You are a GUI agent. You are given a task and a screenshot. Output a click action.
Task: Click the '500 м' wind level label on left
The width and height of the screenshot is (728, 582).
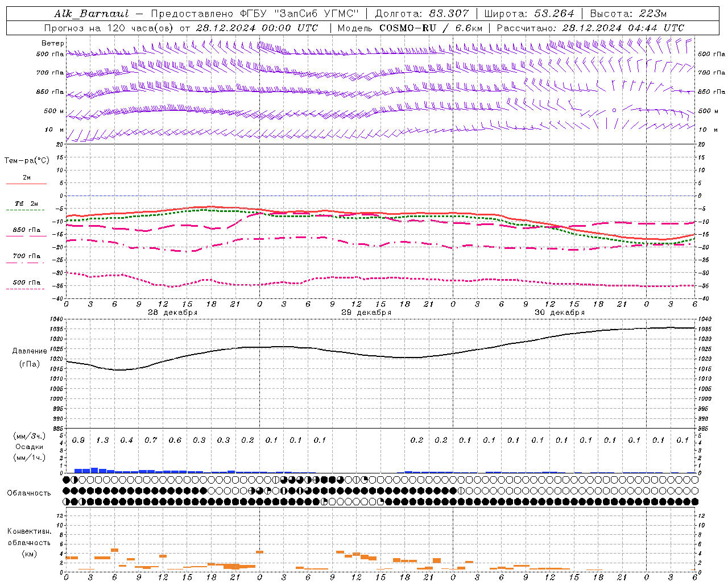(x=54, y=111)
